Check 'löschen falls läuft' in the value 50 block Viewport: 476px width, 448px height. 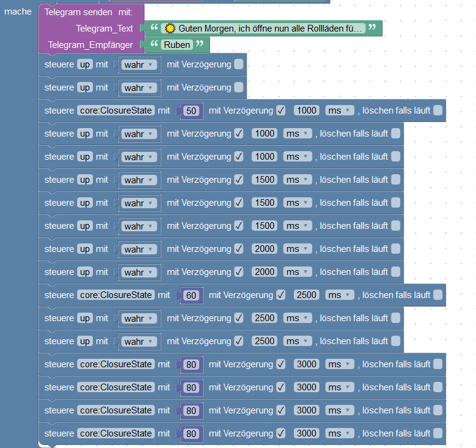438,110
